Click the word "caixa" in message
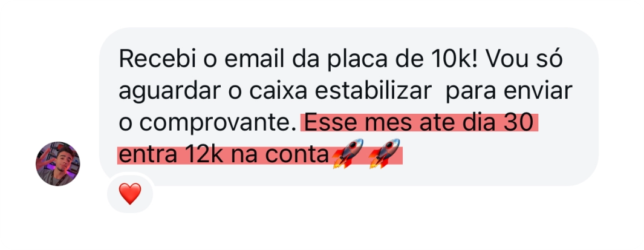The height and width of the screenshot is (250, 644). [x=278, y=91]
